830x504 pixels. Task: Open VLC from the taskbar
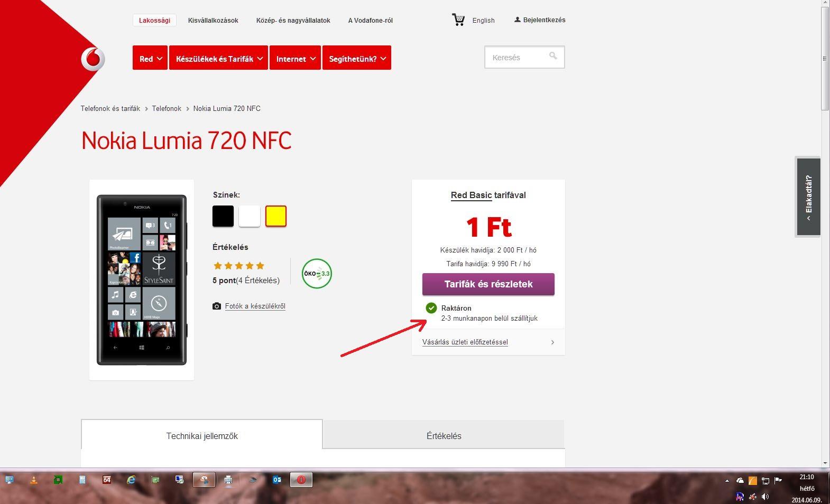coord(34,480)
